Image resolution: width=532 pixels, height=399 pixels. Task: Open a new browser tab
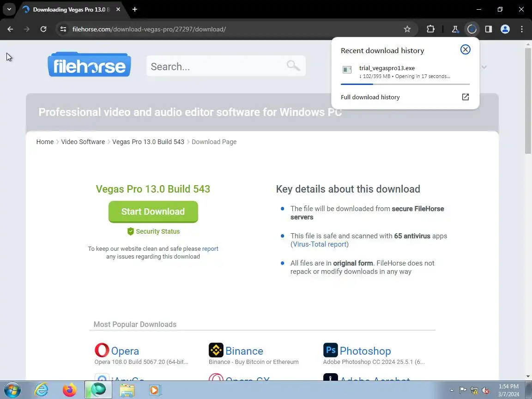click(x=135, y=10)
